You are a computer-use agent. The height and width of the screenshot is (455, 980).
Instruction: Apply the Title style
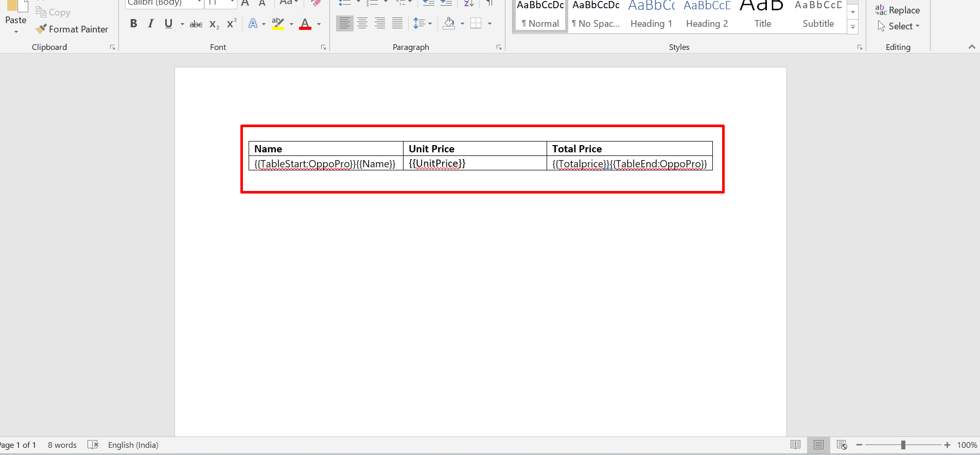click(762, 15)
